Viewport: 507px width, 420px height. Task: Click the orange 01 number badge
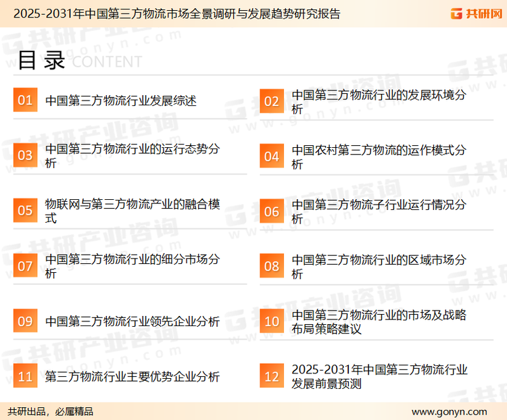pos(25,100)
